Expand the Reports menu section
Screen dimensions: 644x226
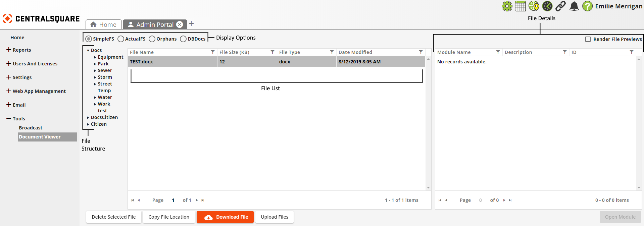point(9,50)
